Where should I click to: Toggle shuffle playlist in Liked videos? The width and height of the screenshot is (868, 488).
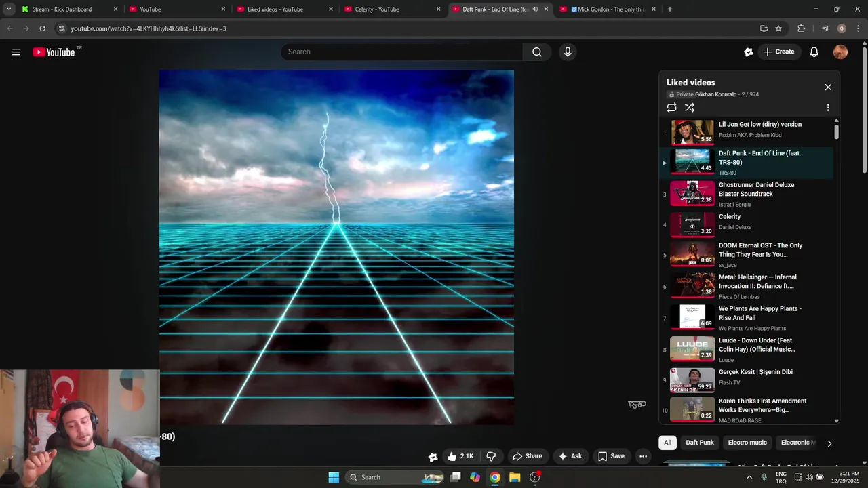tap(690, 108)
